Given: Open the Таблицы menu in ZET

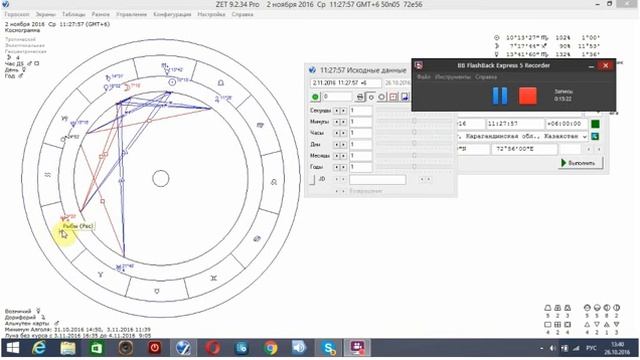Looking at the screenshot, I should point(73,14).
